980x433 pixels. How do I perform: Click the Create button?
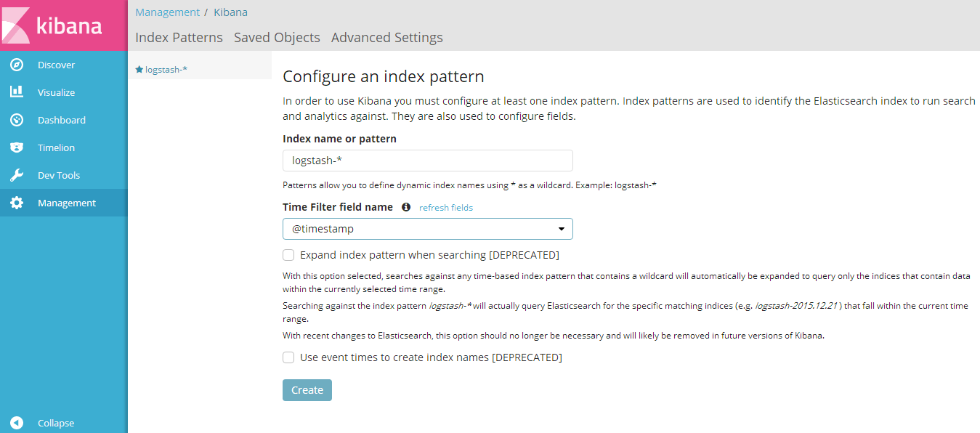pyautogui.click(x=307, y=390)
